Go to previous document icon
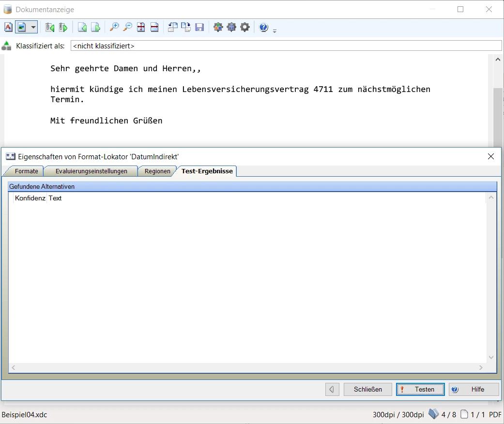The height and width of the screenshot is (424, 504). (x=49, y=27)
